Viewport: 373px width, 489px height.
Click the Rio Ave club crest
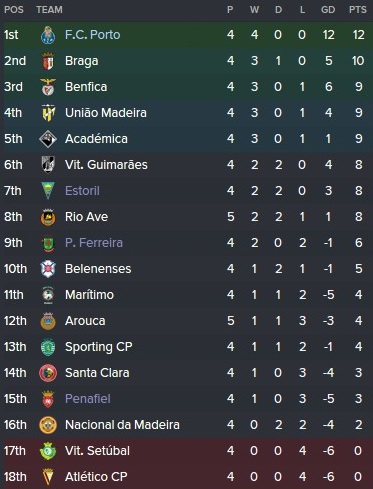48,217
